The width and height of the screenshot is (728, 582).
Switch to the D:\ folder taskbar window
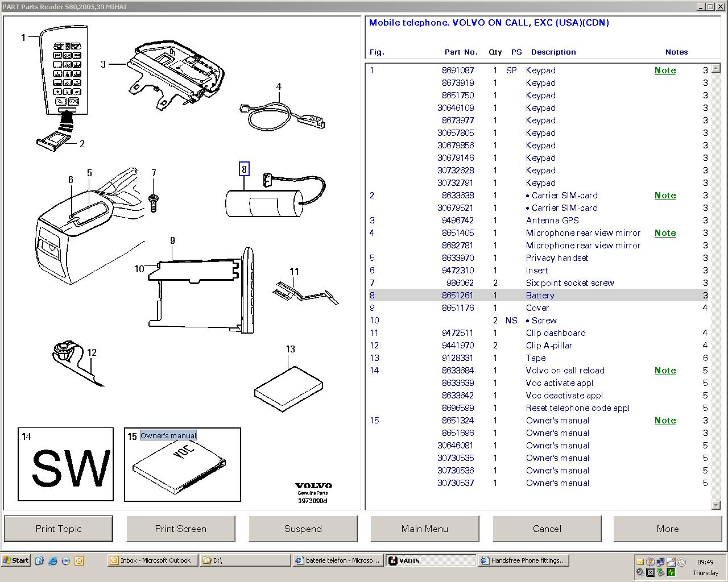[246, 560]
